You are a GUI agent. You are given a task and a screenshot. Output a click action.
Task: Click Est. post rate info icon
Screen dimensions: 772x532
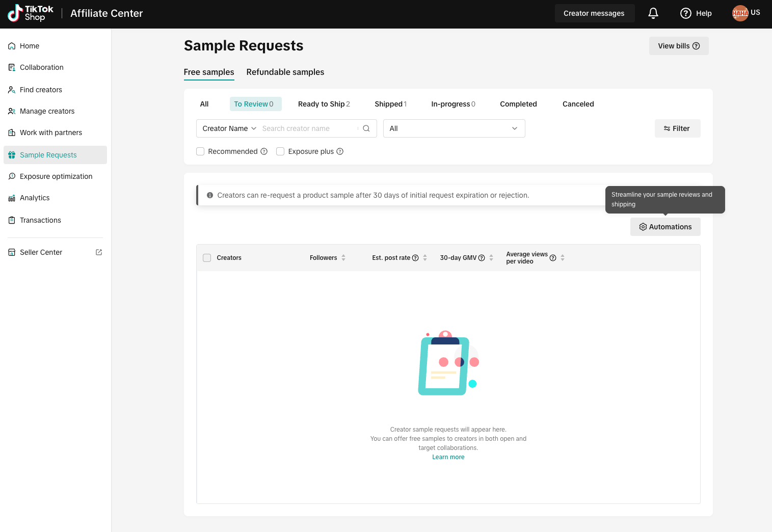415,258
